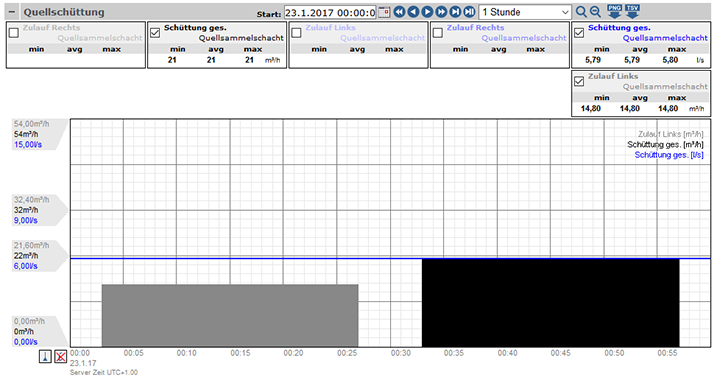Click the 'Zulauf Links [m³/h]' legend entry
Screen dimensions: 720x380
pyautogui.click(x=670, y=134)
